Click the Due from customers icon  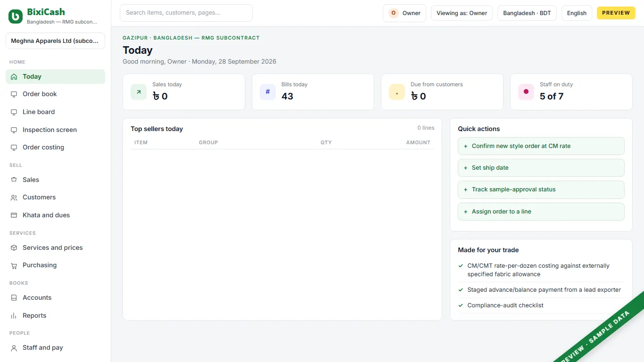[397, 92]
